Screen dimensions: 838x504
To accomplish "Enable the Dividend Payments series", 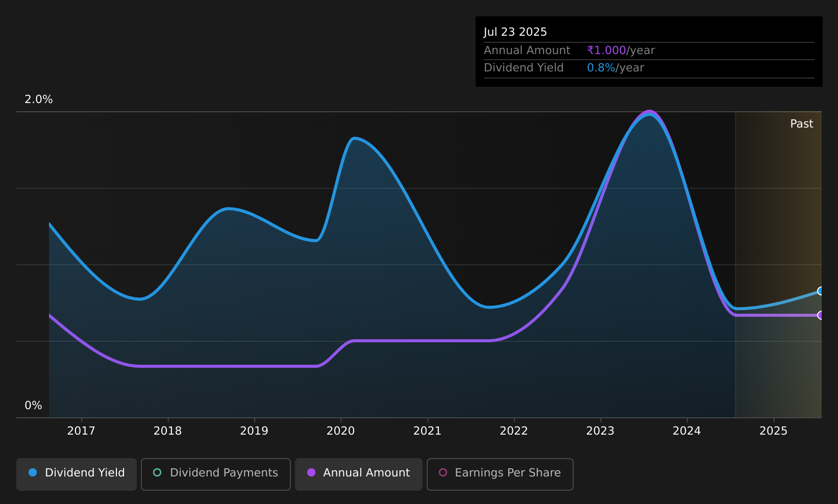I will click(x=216, y=474).
